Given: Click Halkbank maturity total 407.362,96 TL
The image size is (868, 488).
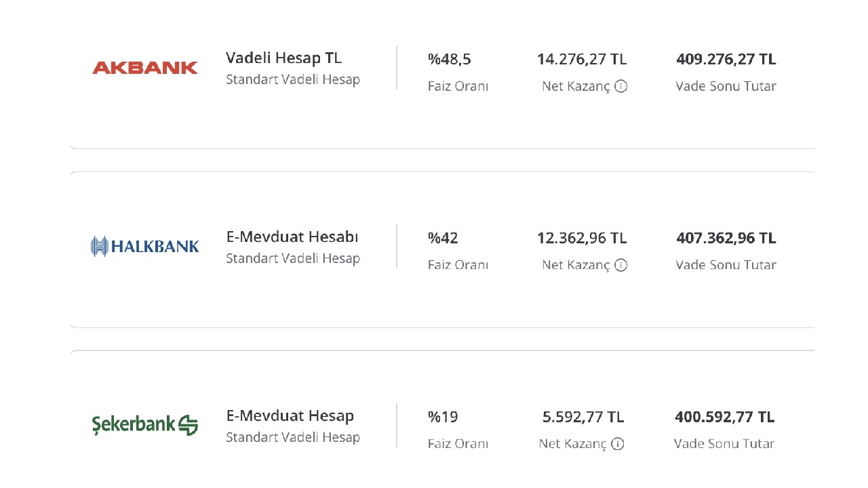Looking at the screenshot, I should click(x=726, y=238).
